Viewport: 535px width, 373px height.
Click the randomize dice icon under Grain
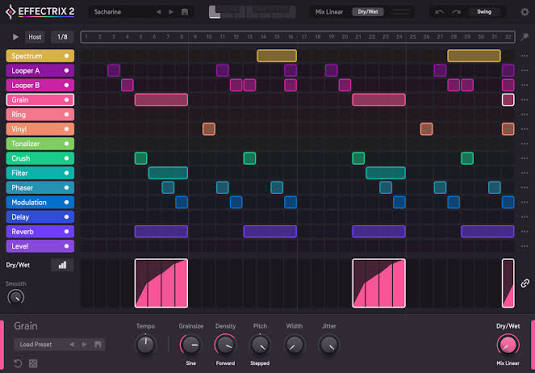[x=33, y=363]
